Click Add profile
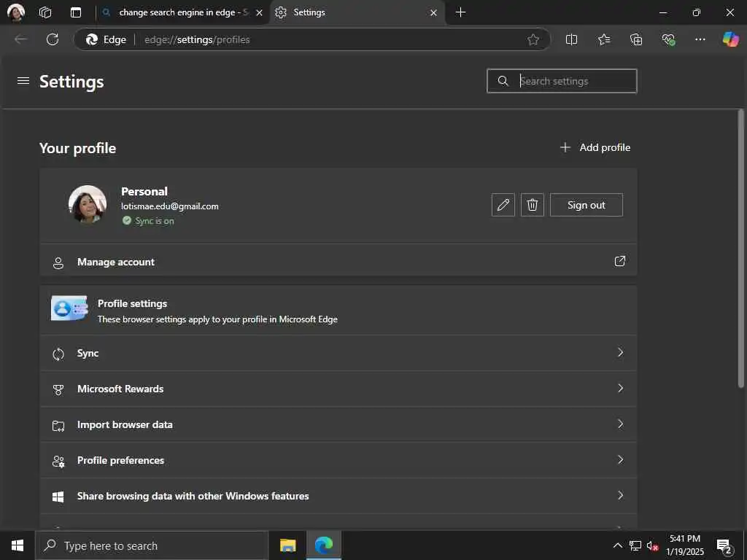This screenshot has height=560, width=747. pos(595,147)
